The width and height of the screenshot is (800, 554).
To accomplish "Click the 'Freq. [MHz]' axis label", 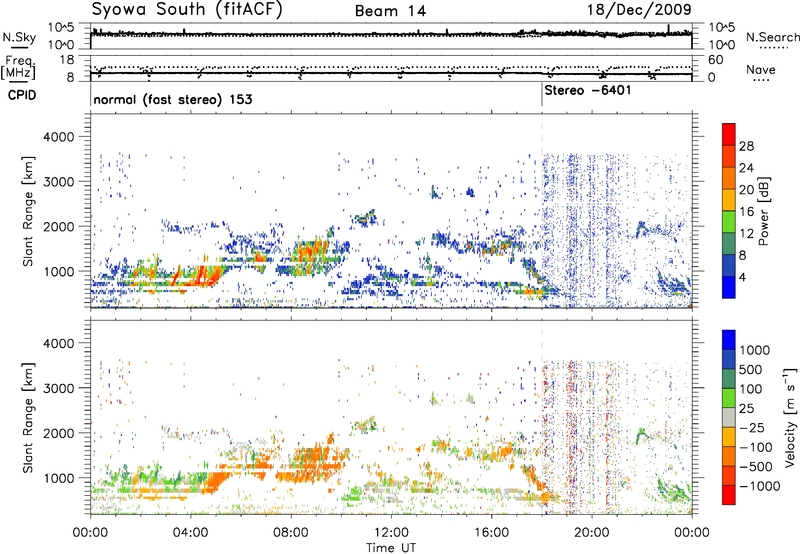I will point(18,68).
